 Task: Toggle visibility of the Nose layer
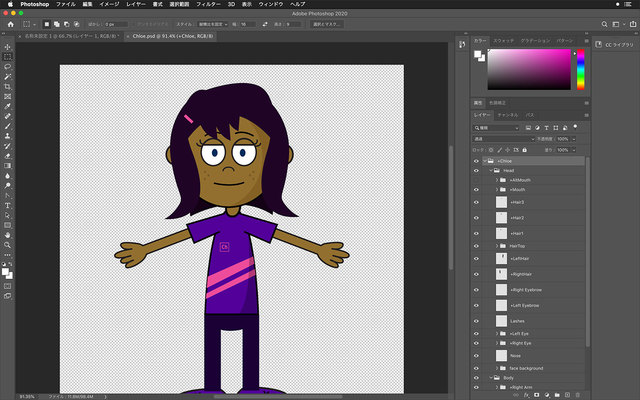pos(477,355)
